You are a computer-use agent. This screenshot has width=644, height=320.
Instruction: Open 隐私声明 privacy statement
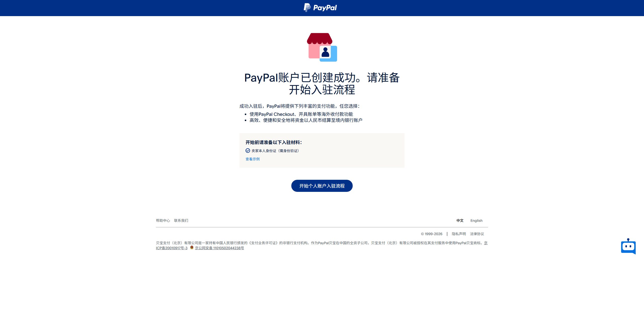click(459, 234)
